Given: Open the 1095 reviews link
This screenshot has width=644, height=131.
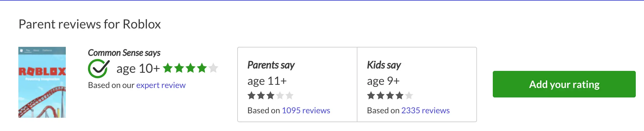Looking at the screenshot, I should [x=306, y=110].
